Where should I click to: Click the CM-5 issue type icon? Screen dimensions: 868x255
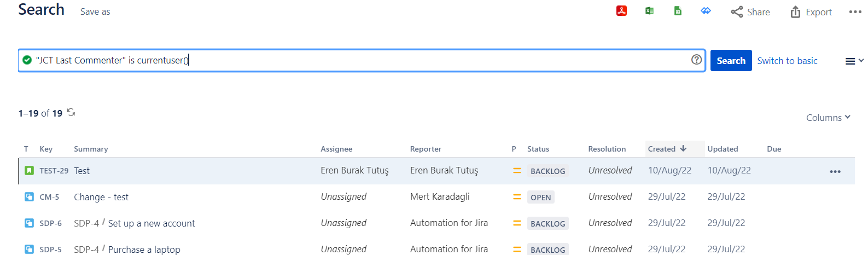29,196
